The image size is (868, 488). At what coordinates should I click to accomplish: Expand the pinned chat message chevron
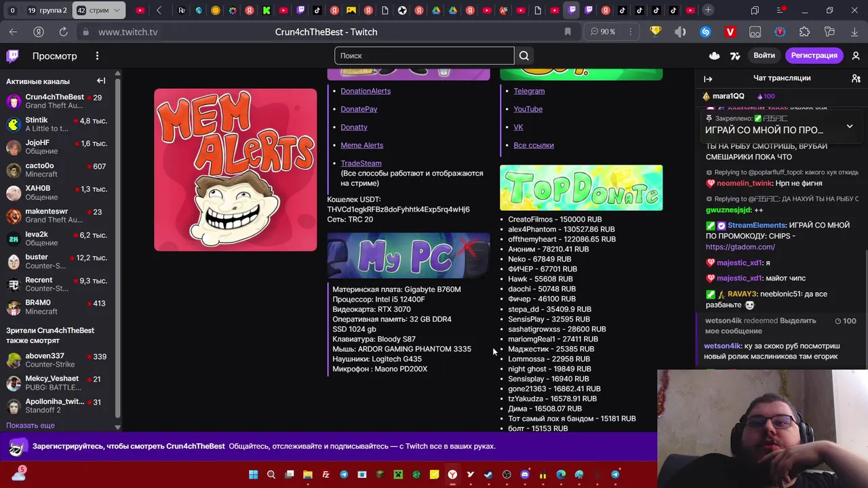click(849, 126)
